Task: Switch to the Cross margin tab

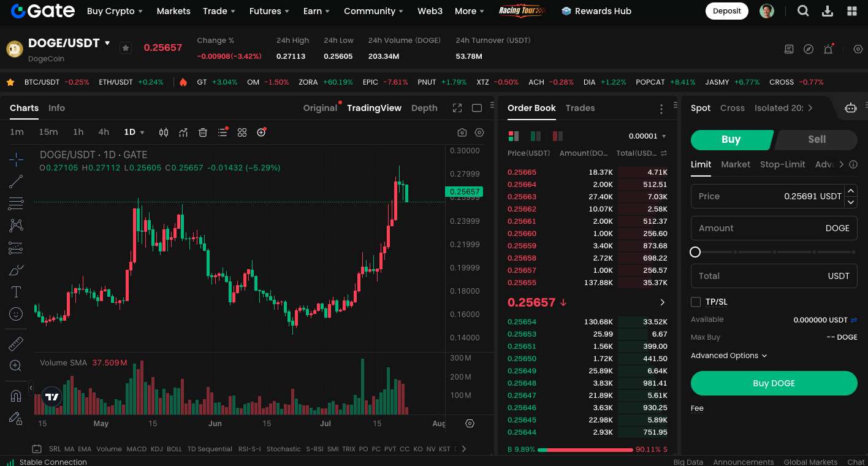Action: [x=733, y=108]
